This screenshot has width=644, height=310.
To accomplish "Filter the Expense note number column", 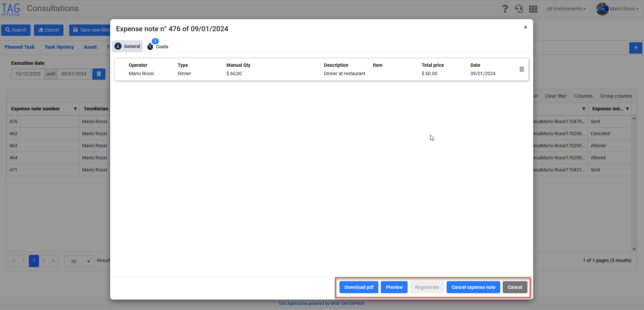I will coord(75,109).
